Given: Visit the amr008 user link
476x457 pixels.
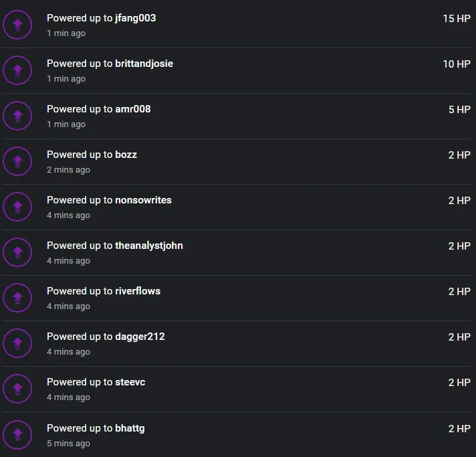Looking at the screenshot, I should click(133, 109).
